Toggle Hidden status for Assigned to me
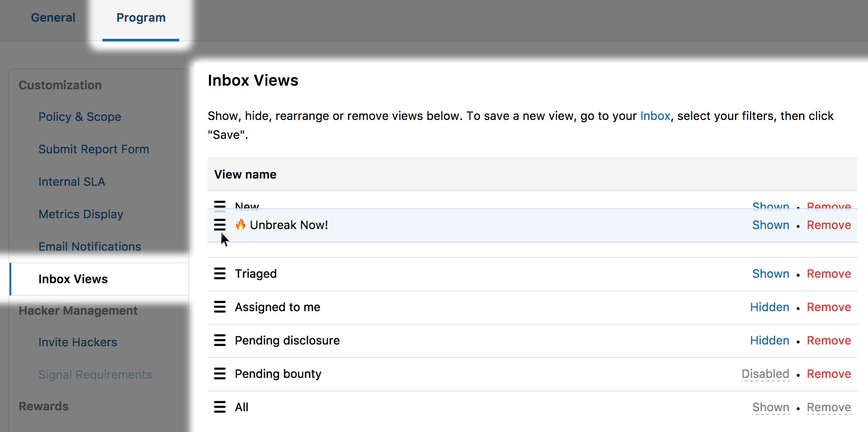 pyautogui.click(x=769, y=307)
